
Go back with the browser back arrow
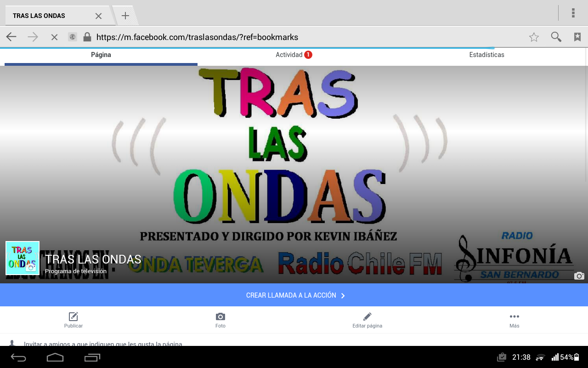(x=11, y=37)
